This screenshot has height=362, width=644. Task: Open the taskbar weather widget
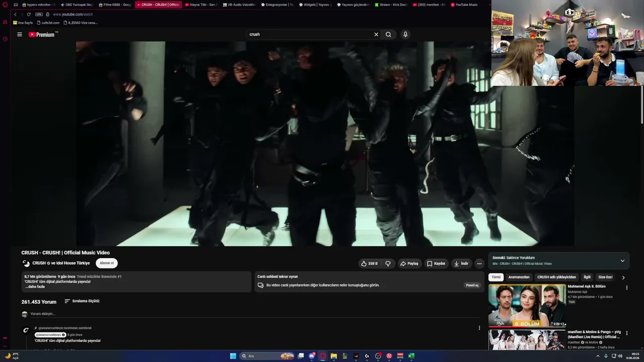coord(12,356)
